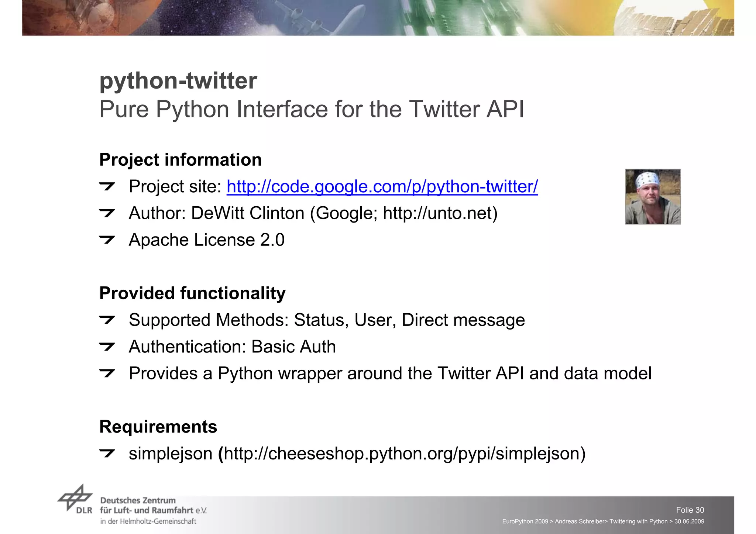Click 'in der Helmholtz-Gemeinschaft' footer text
756x534 pixels.
tap(148, 521)
